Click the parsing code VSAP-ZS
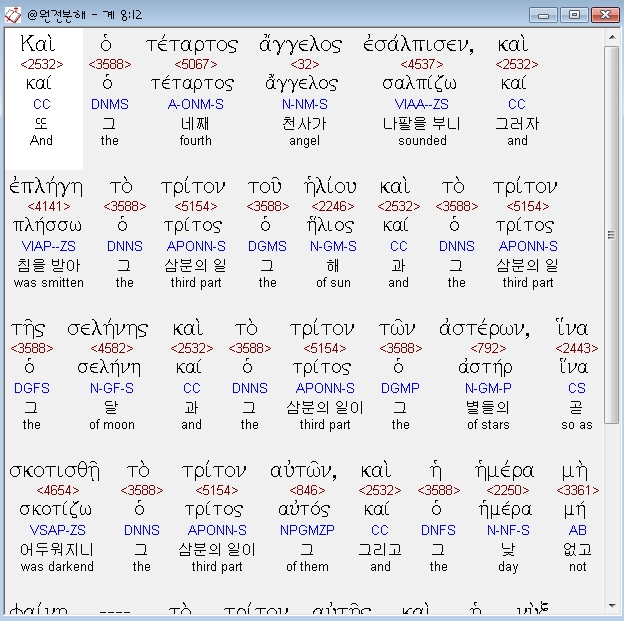This screenshot has width=624, height=621. pyautogui.click(x=58, y=530)
